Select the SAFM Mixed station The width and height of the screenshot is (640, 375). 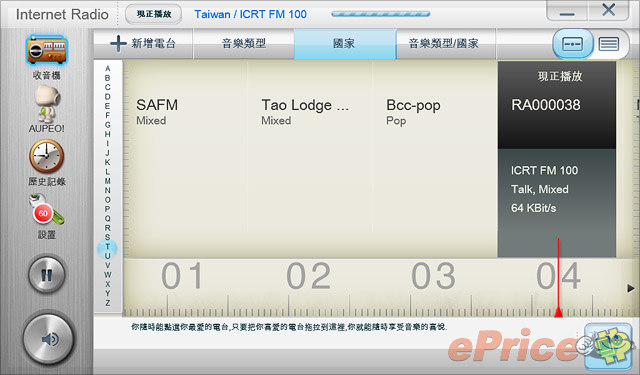(x=157, y=111)
